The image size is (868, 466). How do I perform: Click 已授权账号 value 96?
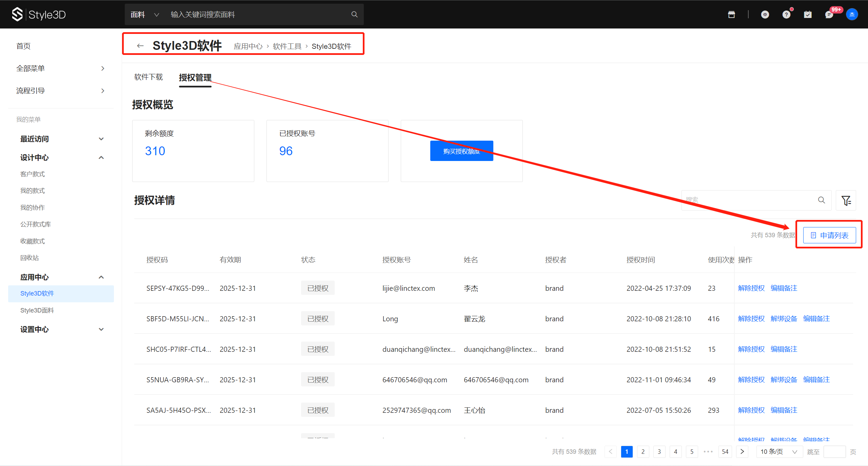286,151
